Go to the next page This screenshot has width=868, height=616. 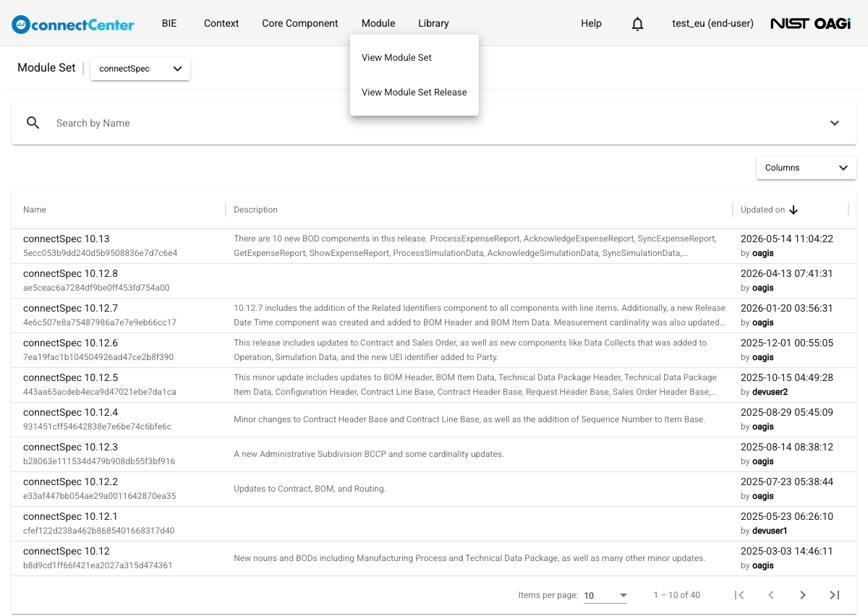click(803, 595)
